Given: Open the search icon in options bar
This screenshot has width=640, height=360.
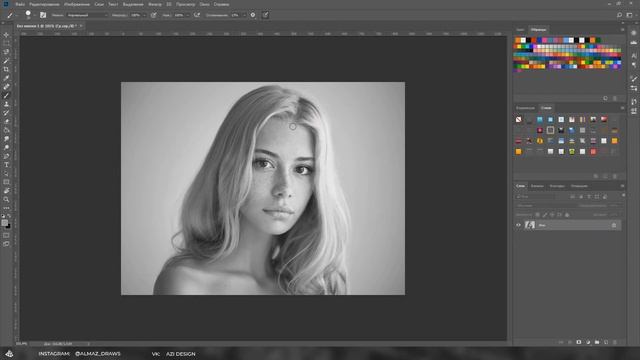Looking at the screenshot, I should [619, 15].
